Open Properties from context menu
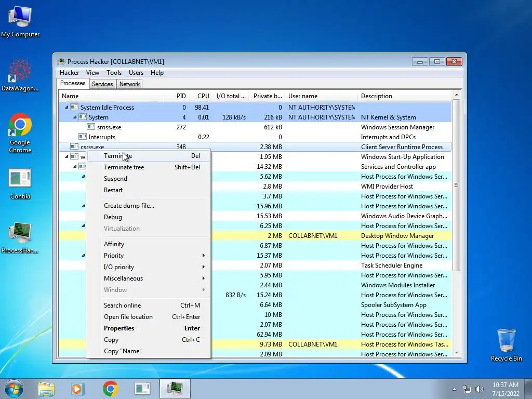 148,328
